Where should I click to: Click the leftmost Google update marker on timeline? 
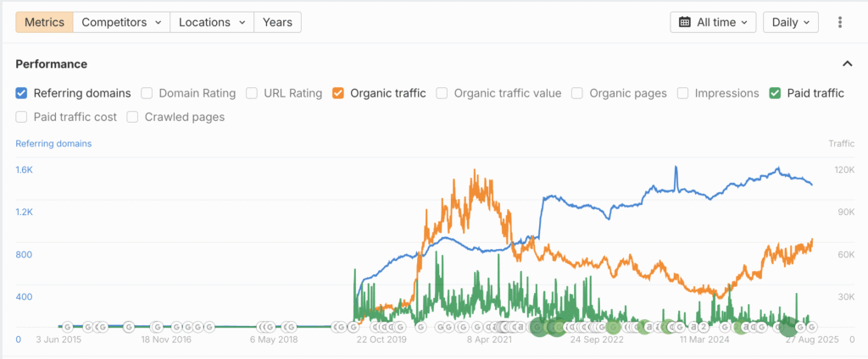point(67,326)
